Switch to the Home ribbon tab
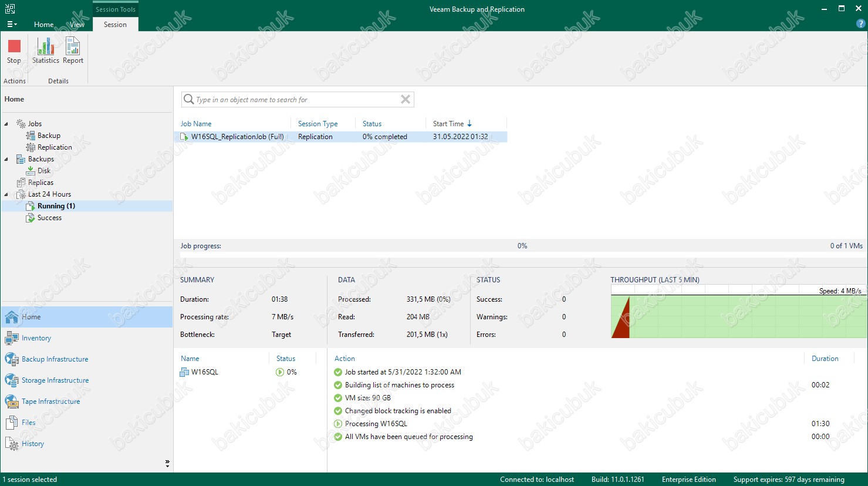 pyautogui.click(x=44, y=25)
